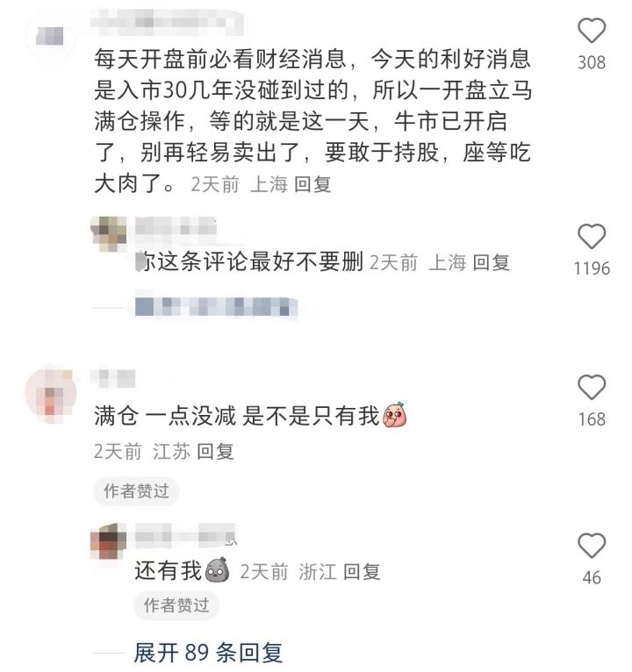The image size is (632, 672).
Task: Expand the 89 replies thread
Action: [208, 653]
